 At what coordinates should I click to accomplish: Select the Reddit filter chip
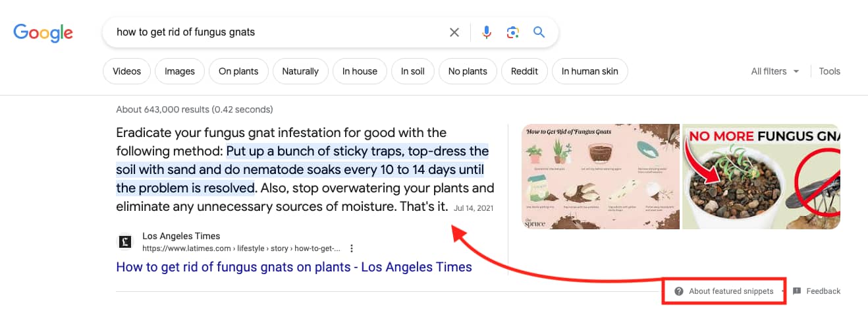point(524,71)
